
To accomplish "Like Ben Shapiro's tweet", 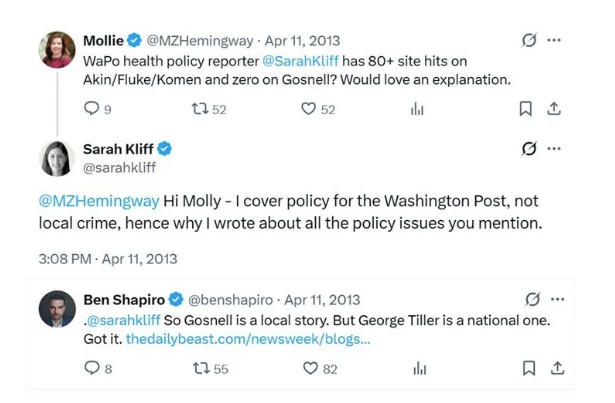I will point(310,369).
